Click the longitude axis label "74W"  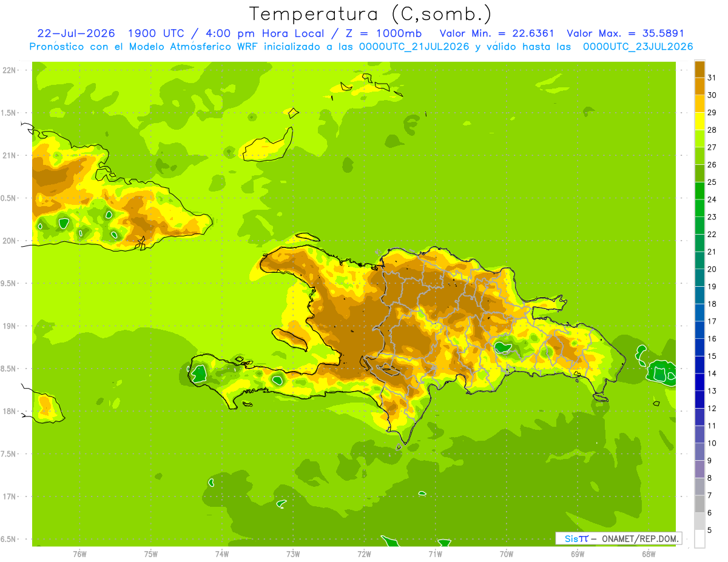[222, 554]
